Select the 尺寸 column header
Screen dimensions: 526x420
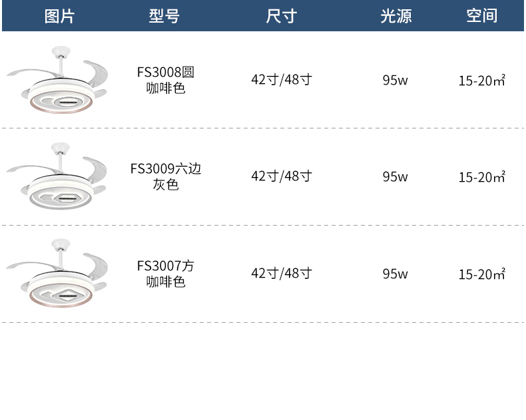pos(282,16)
